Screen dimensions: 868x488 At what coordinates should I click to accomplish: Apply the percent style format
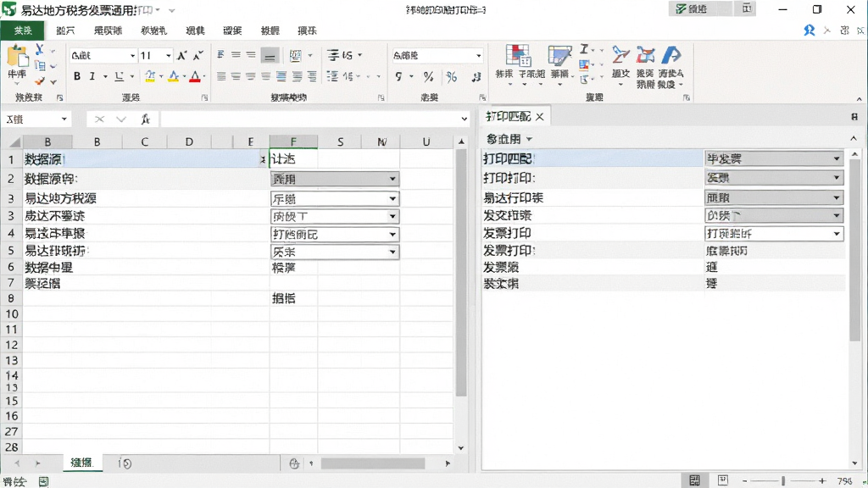click(428, 76)
